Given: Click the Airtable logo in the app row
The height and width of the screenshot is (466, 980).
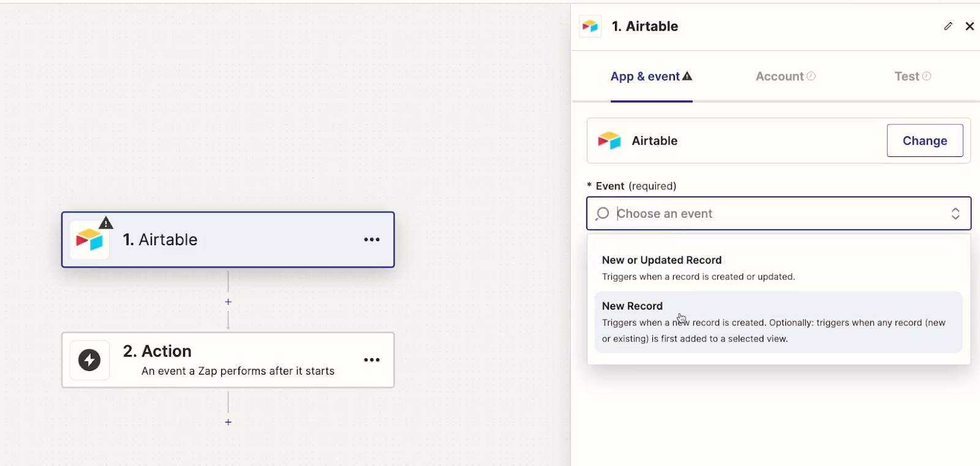Looking at the screenshot, I should point(609,141).
